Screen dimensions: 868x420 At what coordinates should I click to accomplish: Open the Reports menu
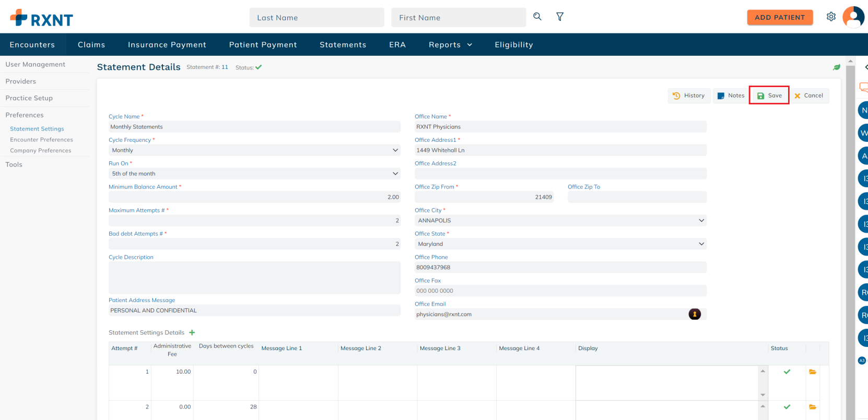click(450, 45)
